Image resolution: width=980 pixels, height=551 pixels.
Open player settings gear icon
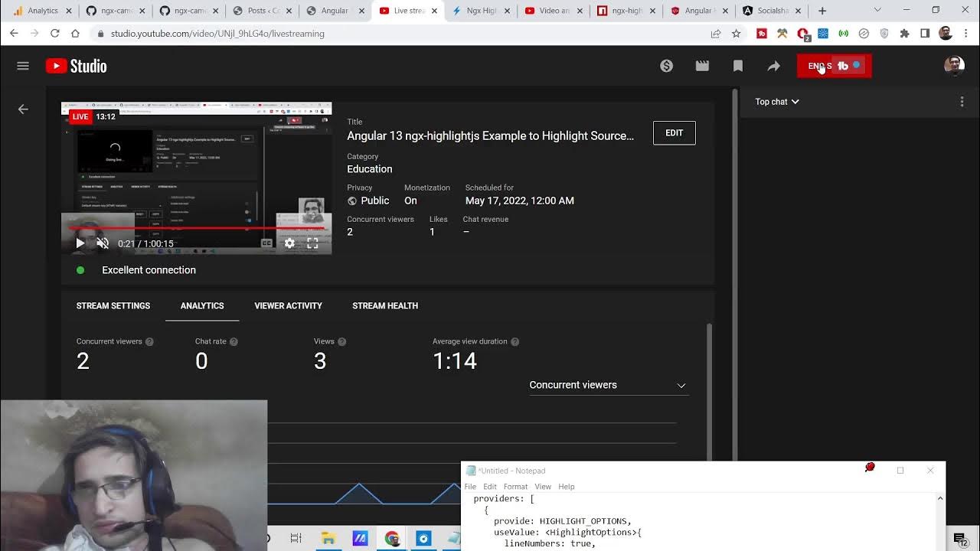289,243
